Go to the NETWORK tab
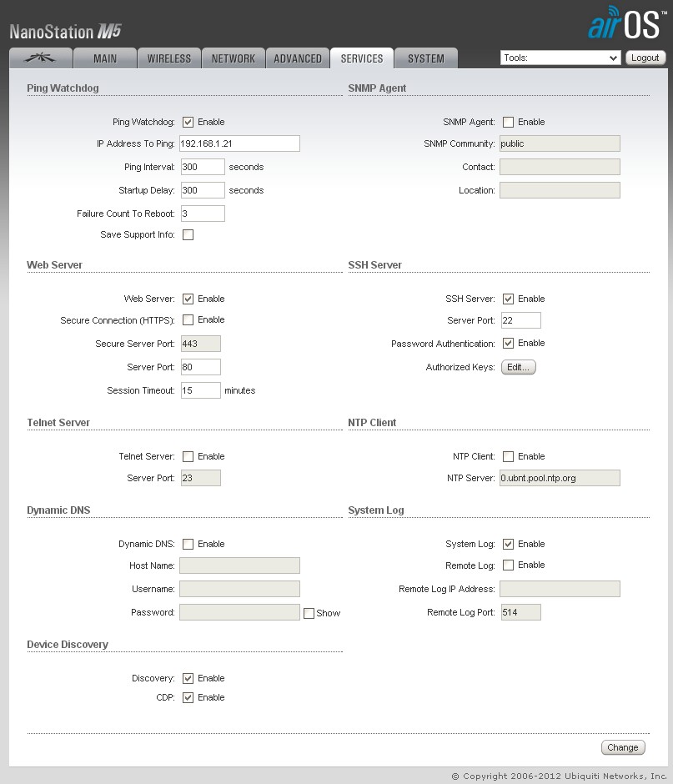The height and width of the screenshot is (784, 673). [234, 58]
